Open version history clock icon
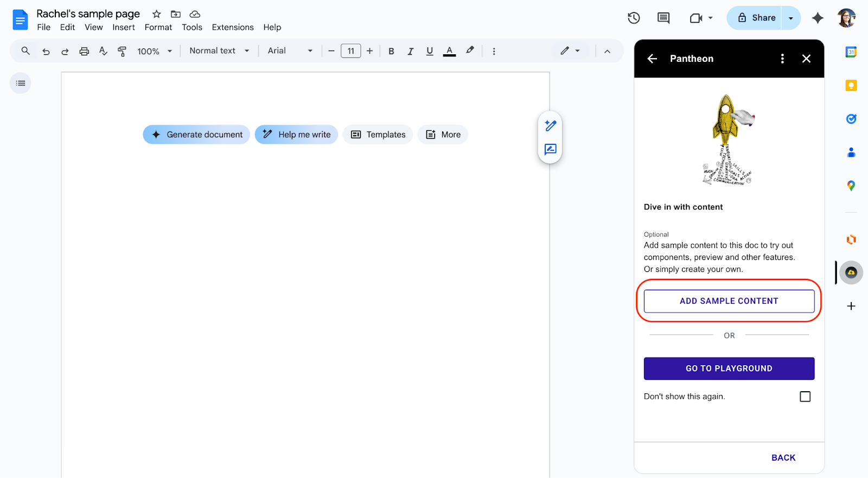 tap(634, 18)
